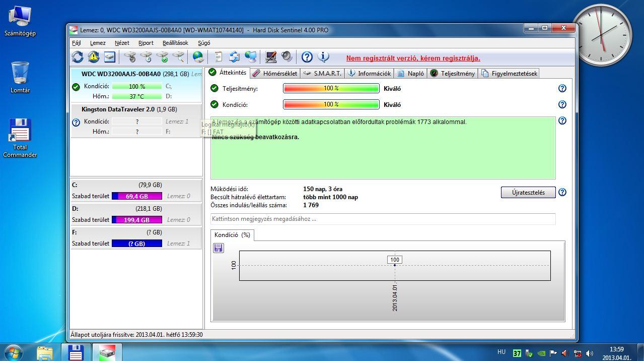Click the globe and monitor network icon

point(251,57)
